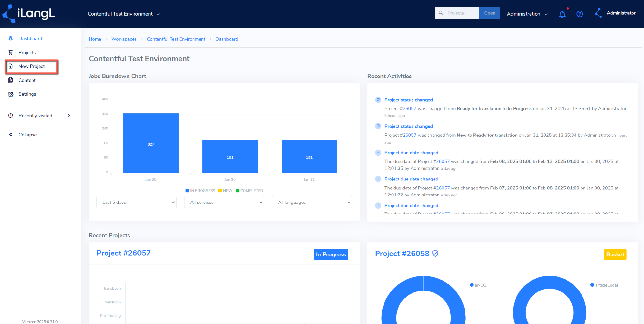The image size is (644, 324).
Task: Open Content in sidebar
Action: pyautogui.click(x=27, y=80)
